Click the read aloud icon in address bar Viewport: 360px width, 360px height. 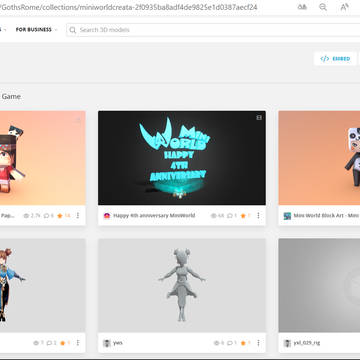coord(344,7)
